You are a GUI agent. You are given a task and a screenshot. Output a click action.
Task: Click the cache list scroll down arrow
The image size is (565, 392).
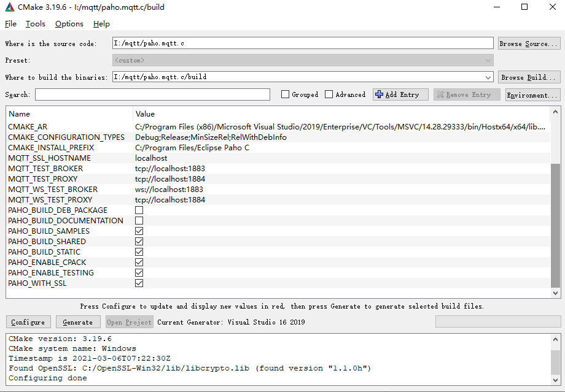coord(555,293)
